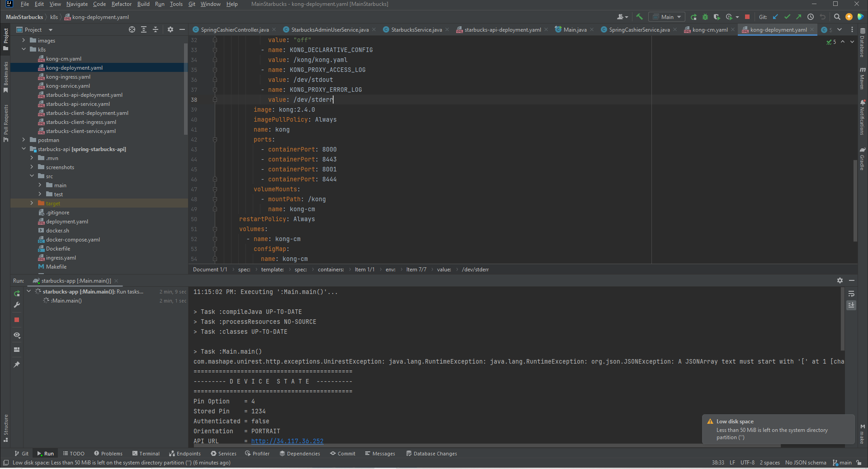Build the project using the hammer icon
The width and height of the screenshot is (868, 469).
(639, 17)
